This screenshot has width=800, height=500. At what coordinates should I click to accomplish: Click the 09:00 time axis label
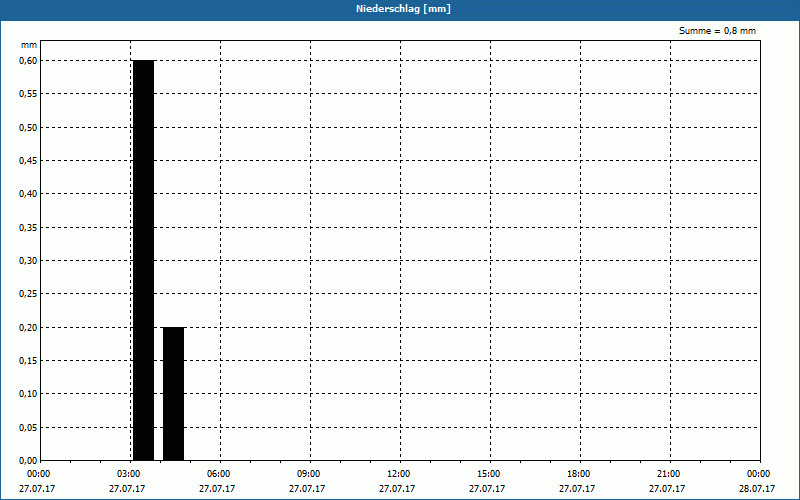point(308,474)
